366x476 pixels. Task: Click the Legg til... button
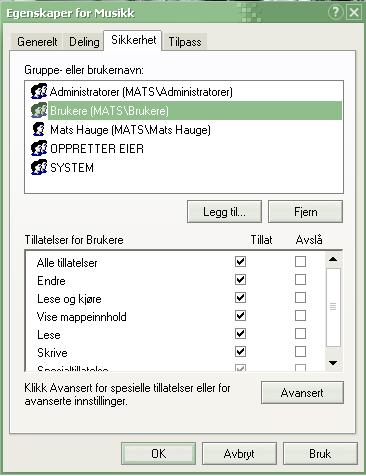pos(224,212)
